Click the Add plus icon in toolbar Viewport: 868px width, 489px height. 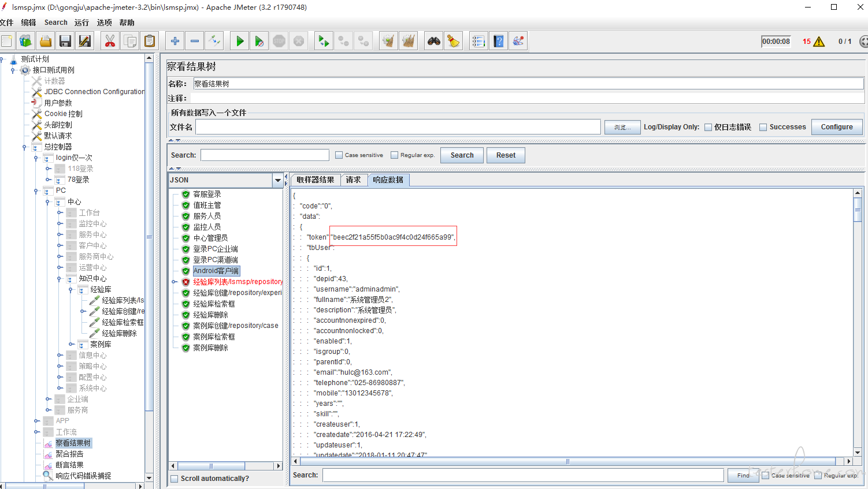pyautogui.click(x=175, y=41)
